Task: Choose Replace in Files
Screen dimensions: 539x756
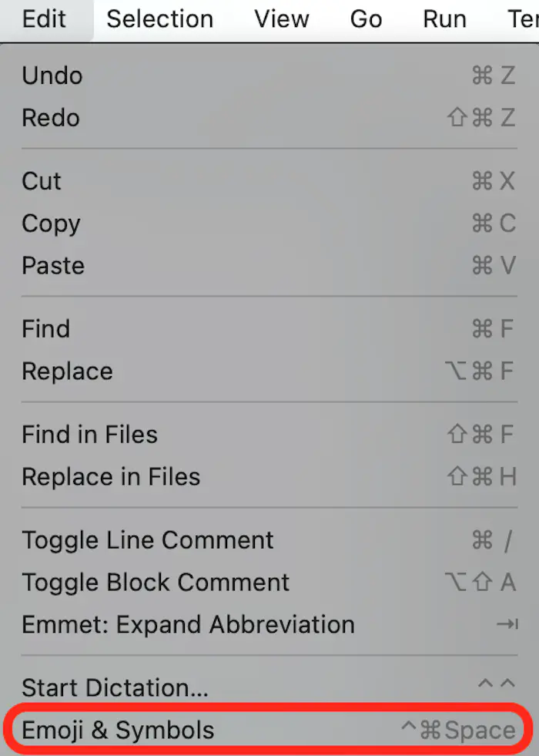Action: tap(111, 477)
